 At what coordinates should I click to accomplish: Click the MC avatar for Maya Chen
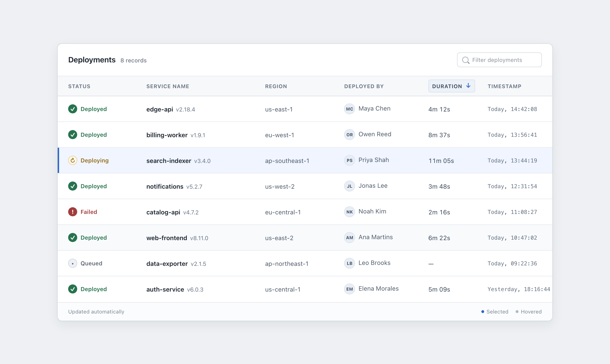[x=350, y=109]
